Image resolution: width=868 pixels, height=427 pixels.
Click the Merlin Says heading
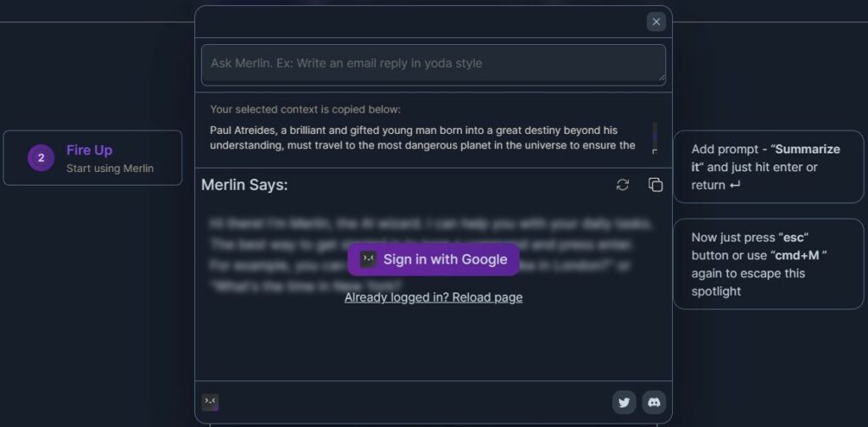pyautogui.click(x=244, y=185)
